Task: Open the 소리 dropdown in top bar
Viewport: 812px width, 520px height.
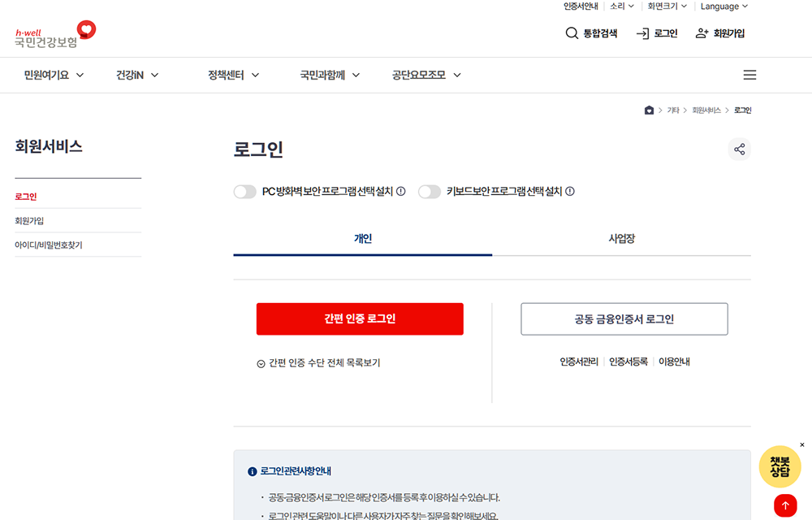Action: tap(620, 6)
